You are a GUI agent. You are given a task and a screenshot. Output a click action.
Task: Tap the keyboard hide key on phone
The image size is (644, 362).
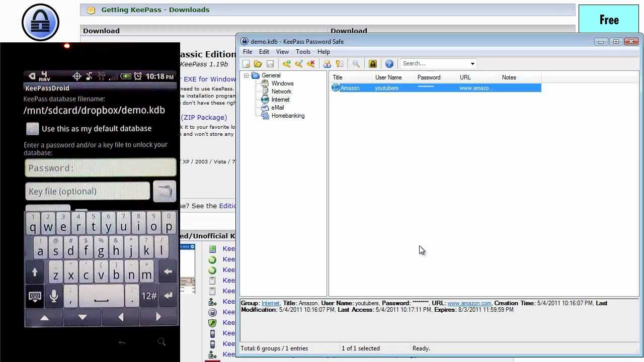pyautogui.click(x=35, y=296)
